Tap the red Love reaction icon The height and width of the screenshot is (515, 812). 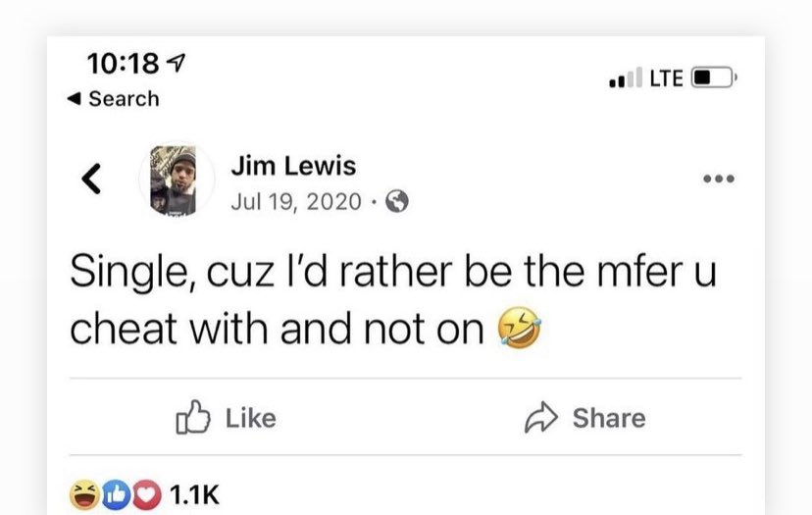(x=147, y=494)
